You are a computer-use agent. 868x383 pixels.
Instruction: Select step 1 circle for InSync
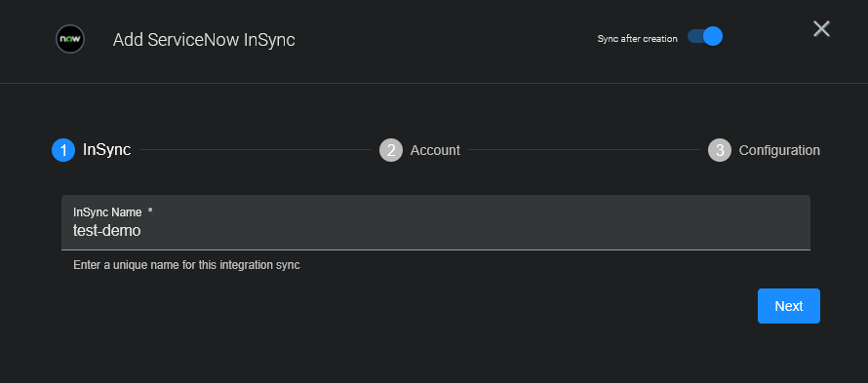63,150
